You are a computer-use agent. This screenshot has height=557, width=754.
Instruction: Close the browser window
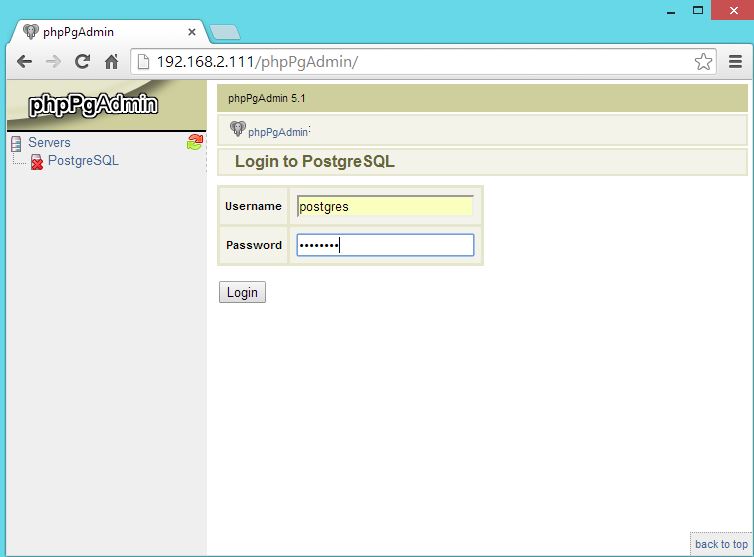click(733, 10)
